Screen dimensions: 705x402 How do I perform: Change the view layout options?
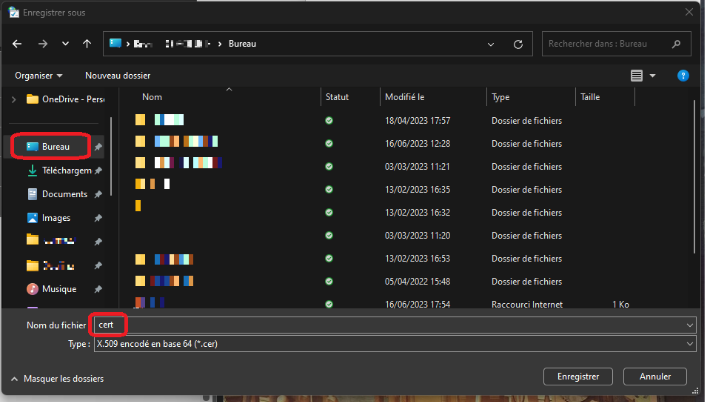pyautogui.click(x=643, y=75)
